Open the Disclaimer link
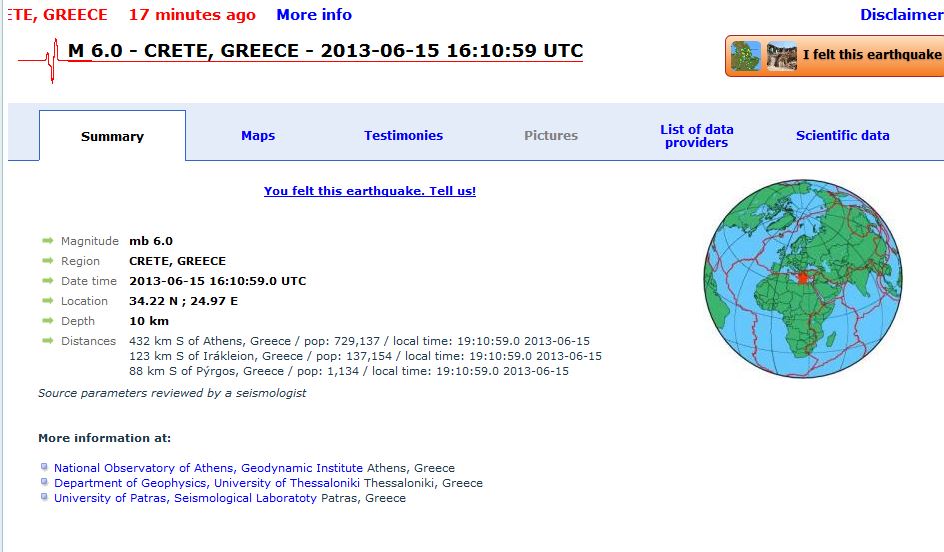Image resolution: width=944 pixels, height=552 pixels. click(x=901, y=14)
